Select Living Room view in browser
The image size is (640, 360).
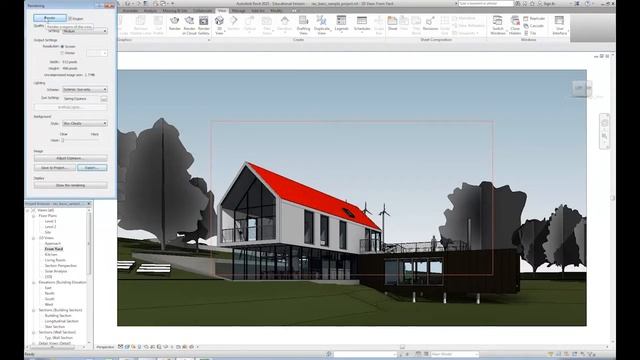pos(55,260)
